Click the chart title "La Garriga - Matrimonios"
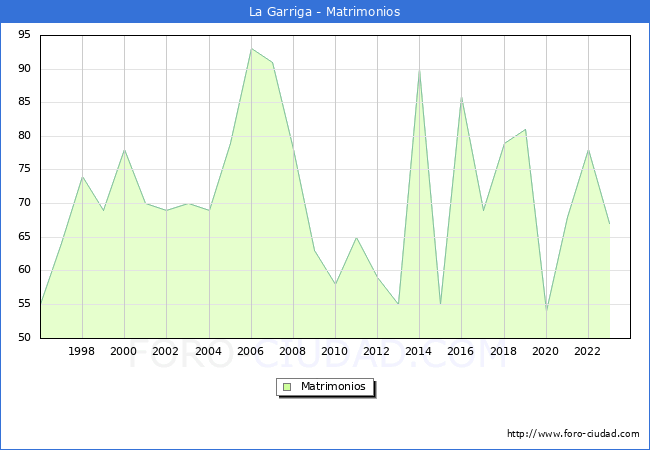650x450 pixels. [x=325, y=11]
